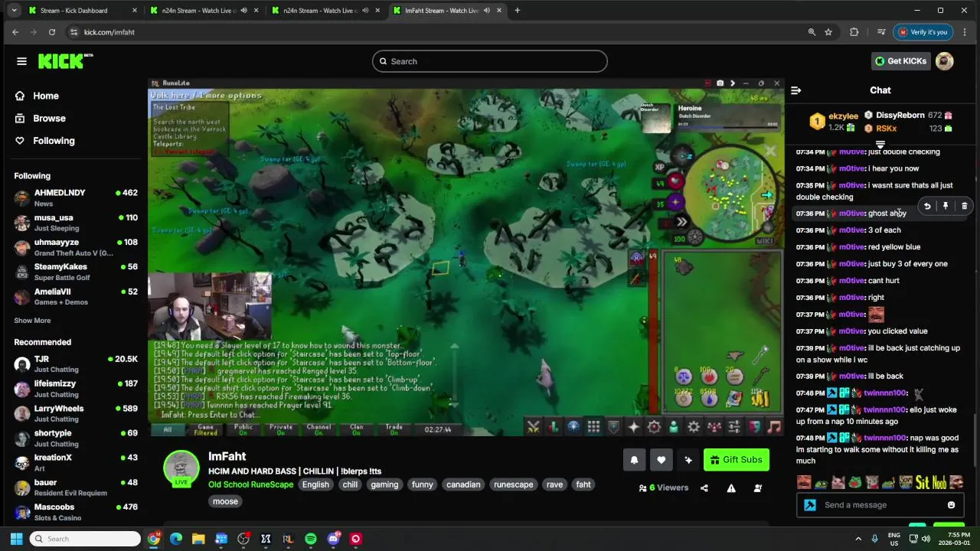The image size is (980, 551).
Task: Click the special attack orb showing 100
Action: coord(695,237)
